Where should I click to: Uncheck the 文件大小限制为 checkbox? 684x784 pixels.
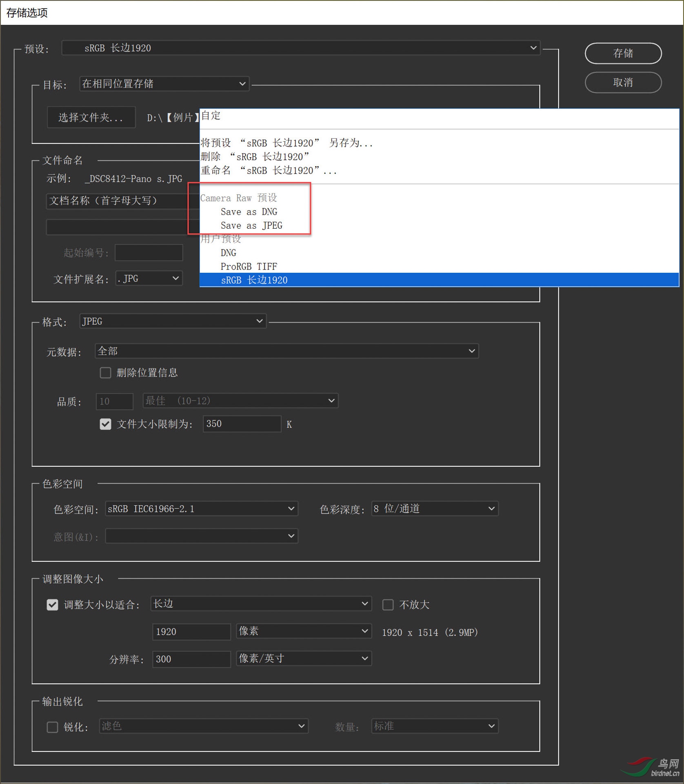105,424
